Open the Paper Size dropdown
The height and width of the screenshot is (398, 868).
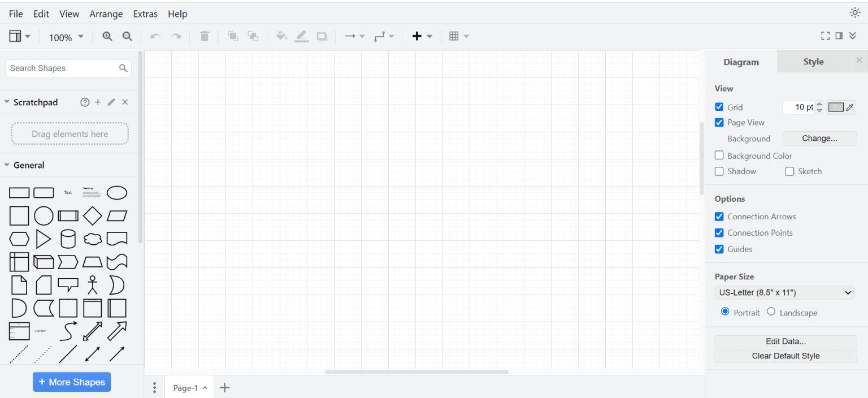[784, 292]
